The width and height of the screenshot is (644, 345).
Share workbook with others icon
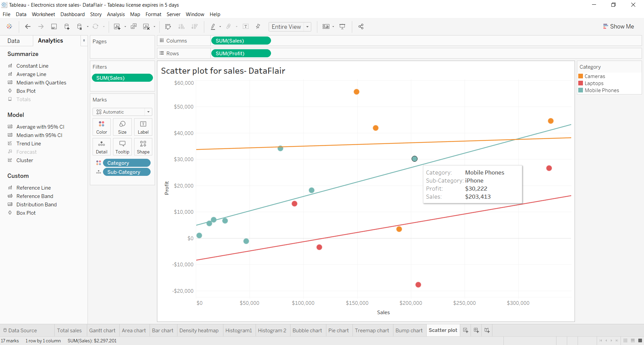361,26
